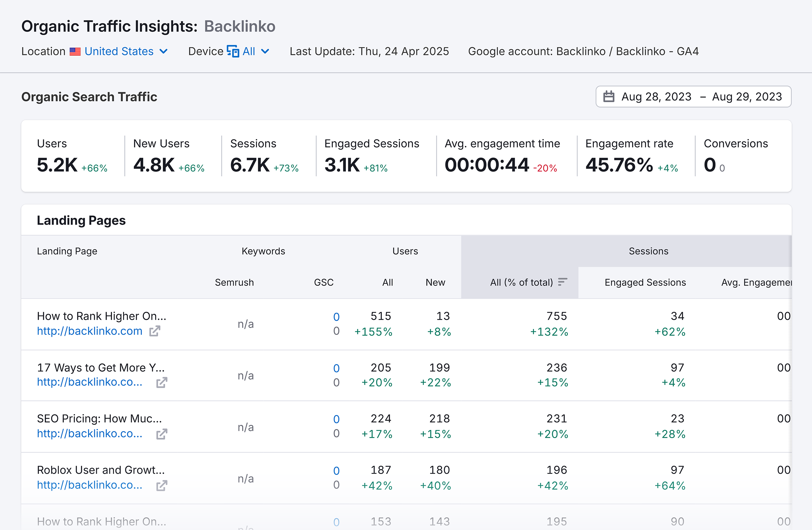Select the New Users 4.8K metric card
The image size is (812, 530).
point(169,156)
